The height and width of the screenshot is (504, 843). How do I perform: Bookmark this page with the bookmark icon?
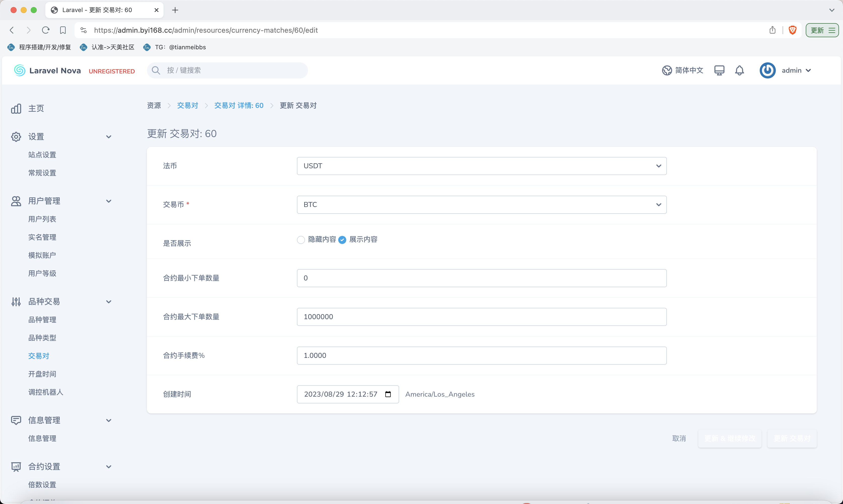pos(63,30)
